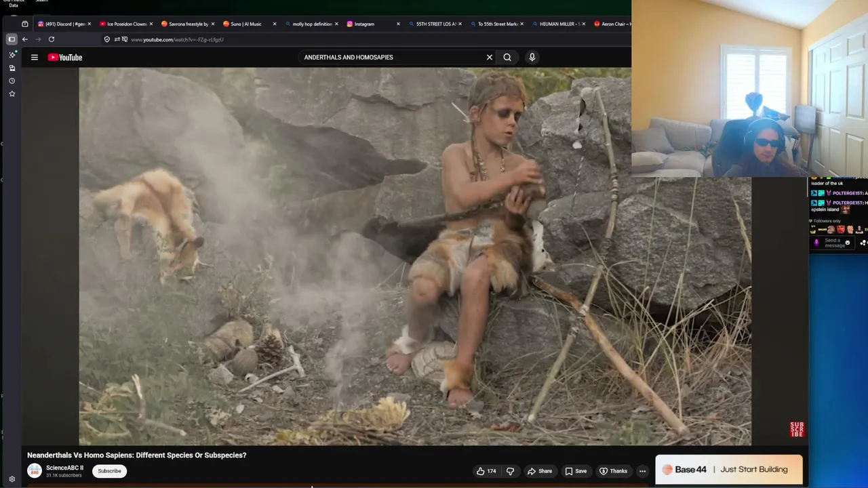The width and height of the screenshot is (868, 488).
Task: Open sidebar settings gear at bottom left
Action: (12, 479)
